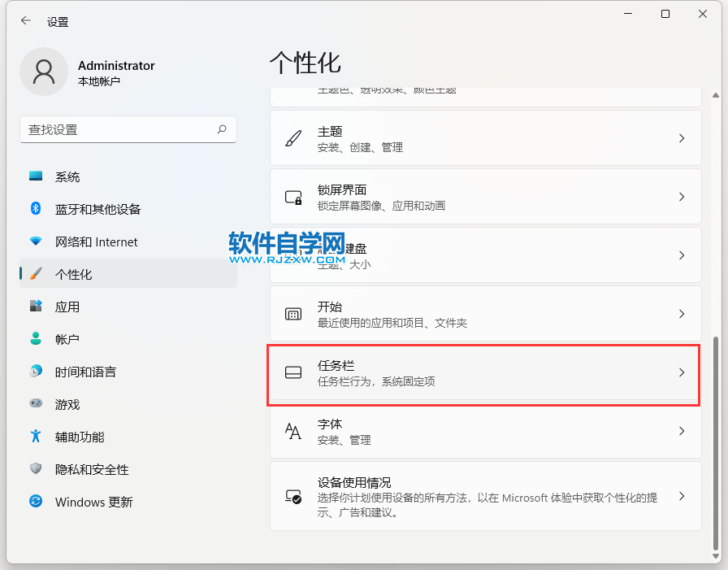The height and width of the screenshot is (570, 728).
Task: Click the Windows 更新 sync icon
Action: click(36, 501)
